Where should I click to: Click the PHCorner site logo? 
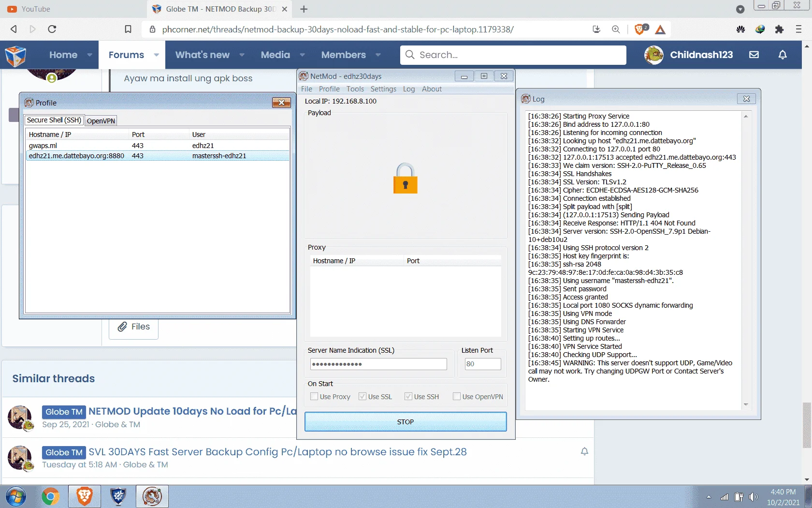click(x=15, y=56)
